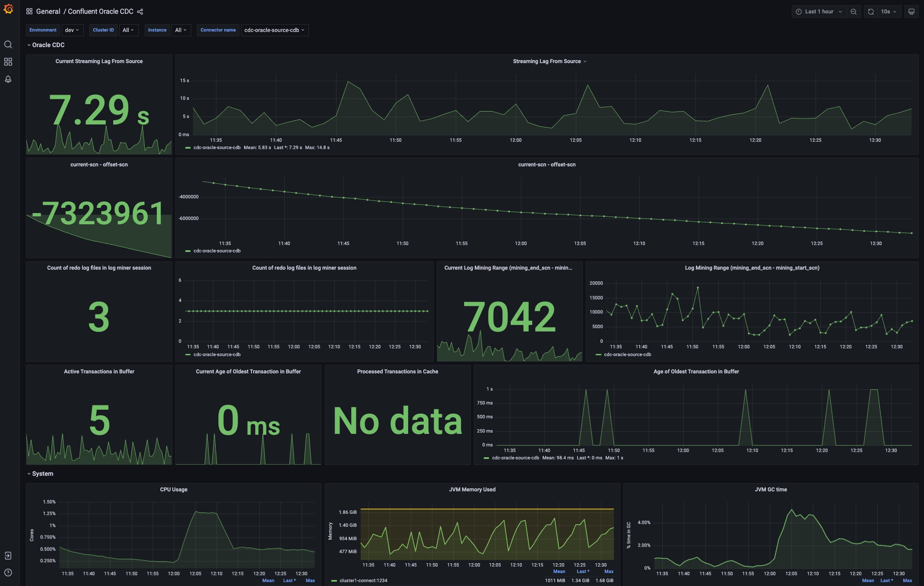Click Current Age of Oldest Transaction panel title
The height and width of the screenshot is (586, 924).
click(248, 372)
